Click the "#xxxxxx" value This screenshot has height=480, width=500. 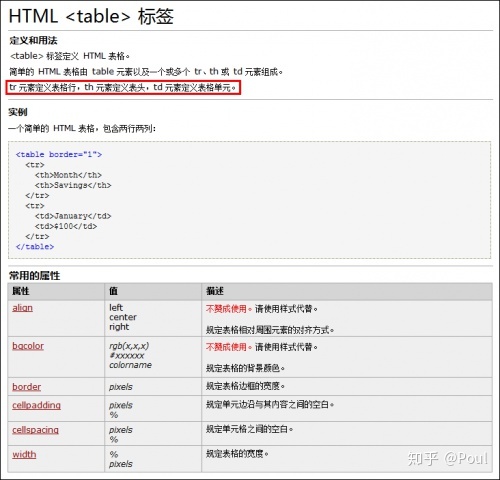pos(127,355)
